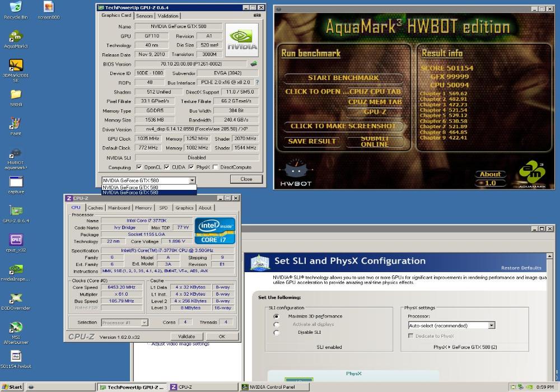Toggle CUDA checkbox in GPU-Z

167,167
